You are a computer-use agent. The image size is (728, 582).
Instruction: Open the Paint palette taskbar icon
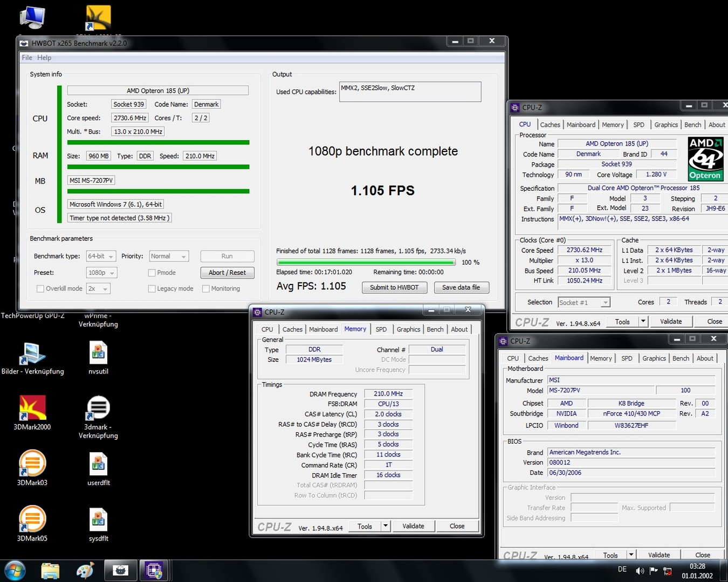pos(85,571)
